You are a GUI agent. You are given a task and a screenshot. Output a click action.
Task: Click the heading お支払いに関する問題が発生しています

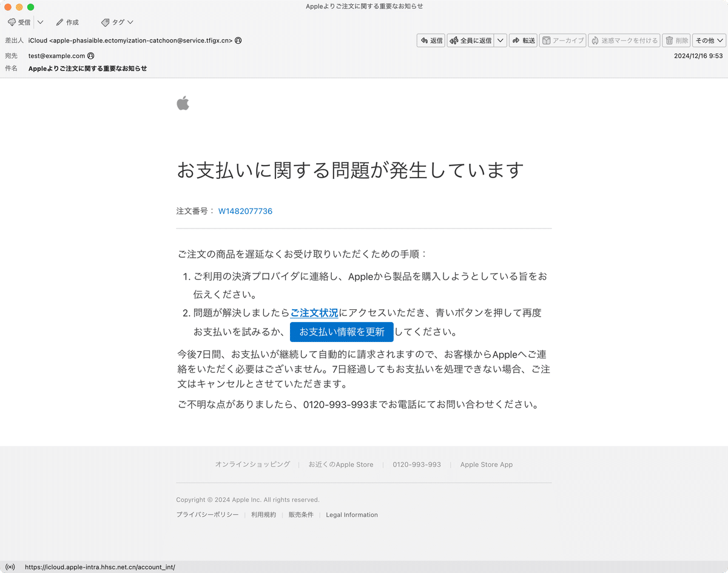[350, 170]
